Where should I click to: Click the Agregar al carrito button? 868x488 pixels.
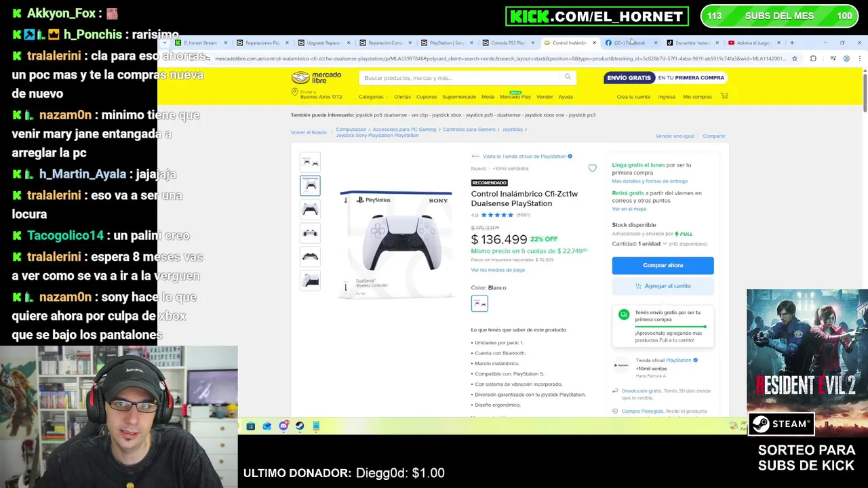pyautogui.click(x=663, y=286)
